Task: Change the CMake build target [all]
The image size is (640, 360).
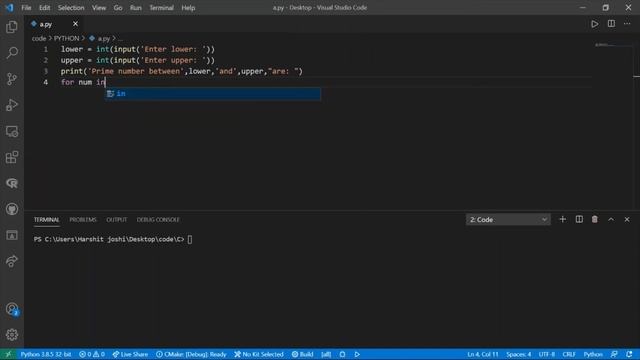Action: tap(326, 354)
